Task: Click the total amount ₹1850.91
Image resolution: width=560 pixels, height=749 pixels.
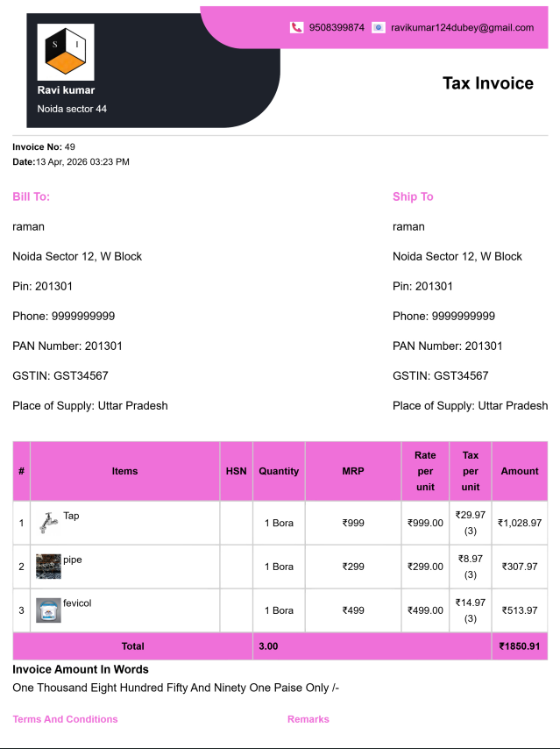Action: click(x=519, y=646)
